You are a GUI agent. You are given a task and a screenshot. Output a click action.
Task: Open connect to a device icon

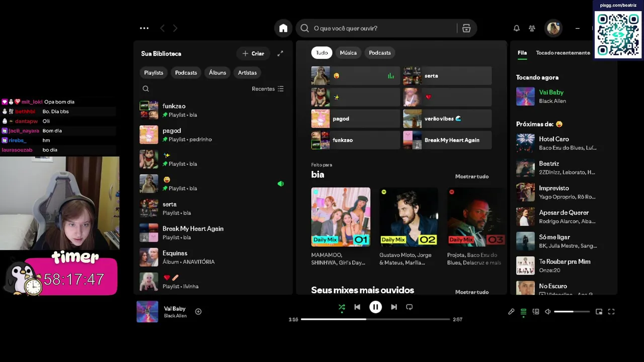click(536, 312)
